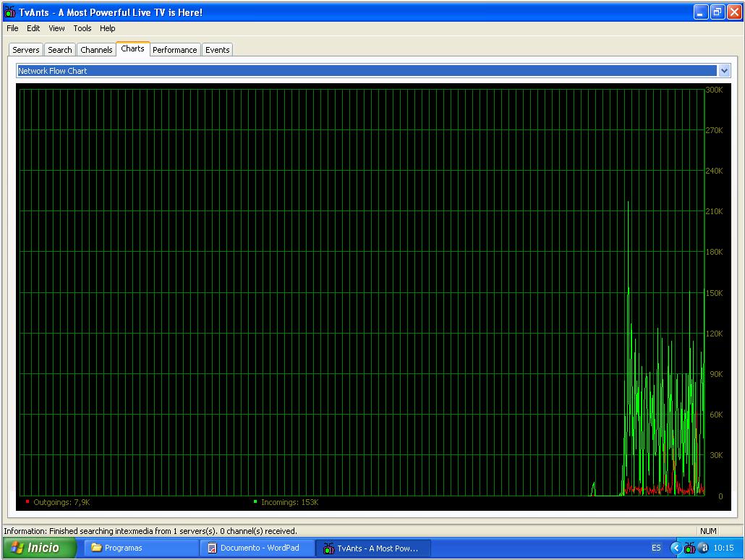Image resolution: width=745 pixels, height=560 pixels.
Task: Click the 150K axis label
Action: click(x=714, y=293)
